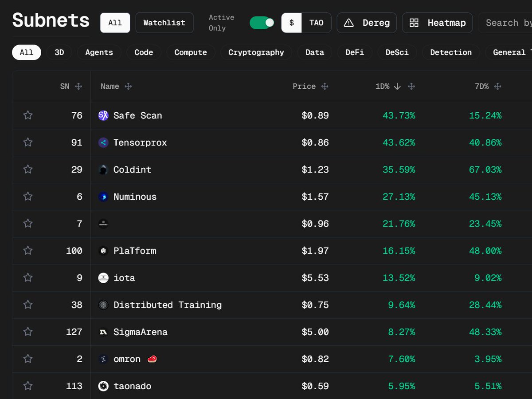
Task: Open the Safe Scan subnet name
Action: click(x=138, y=115)
